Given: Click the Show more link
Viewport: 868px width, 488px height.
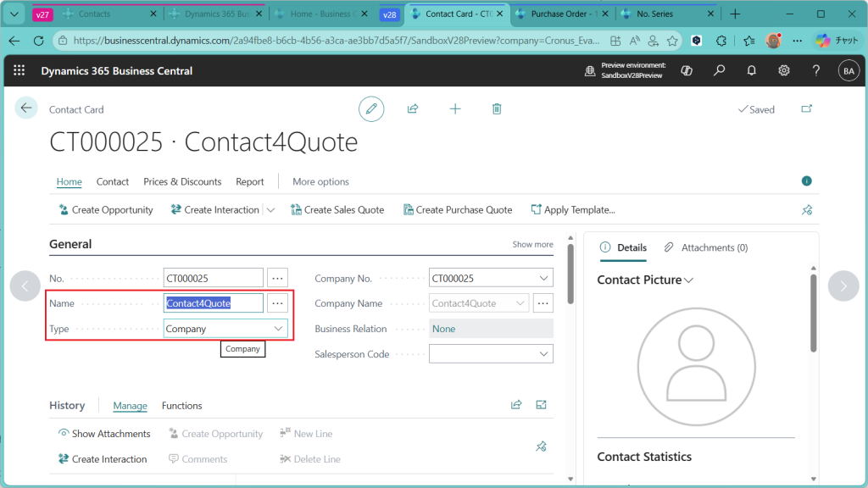Looking at the screenshot, I should pyautogui.click(x=532, y=245).
